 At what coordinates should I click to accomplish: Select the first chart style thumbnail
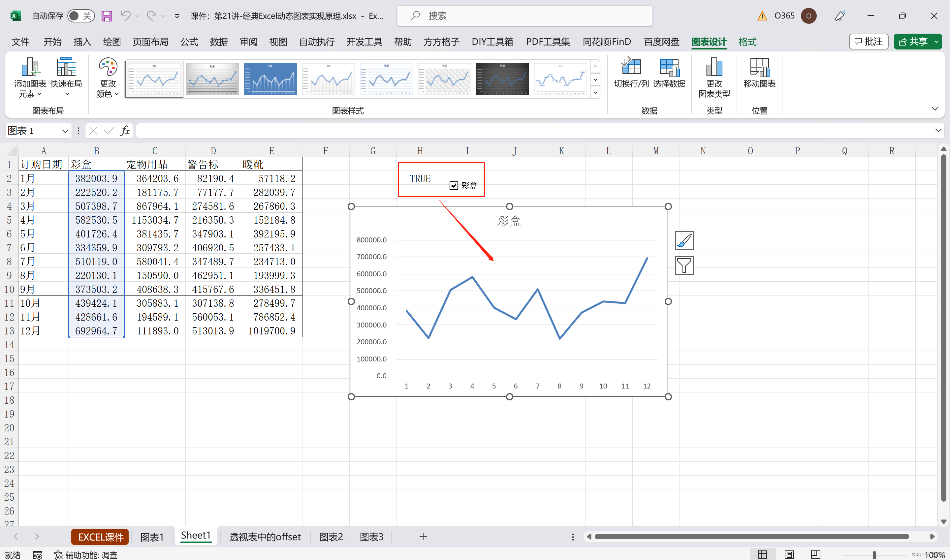(154, 79)
